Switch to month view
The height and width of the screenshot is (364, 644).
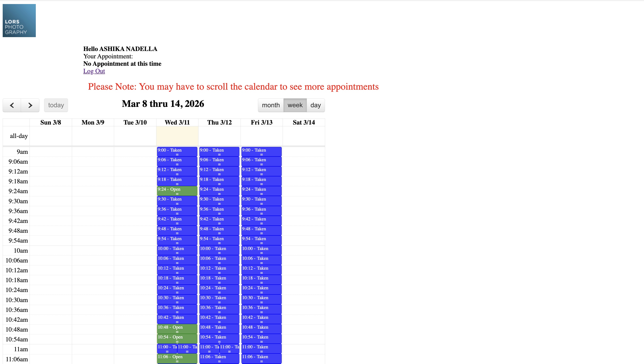click(x=271, y=105)
